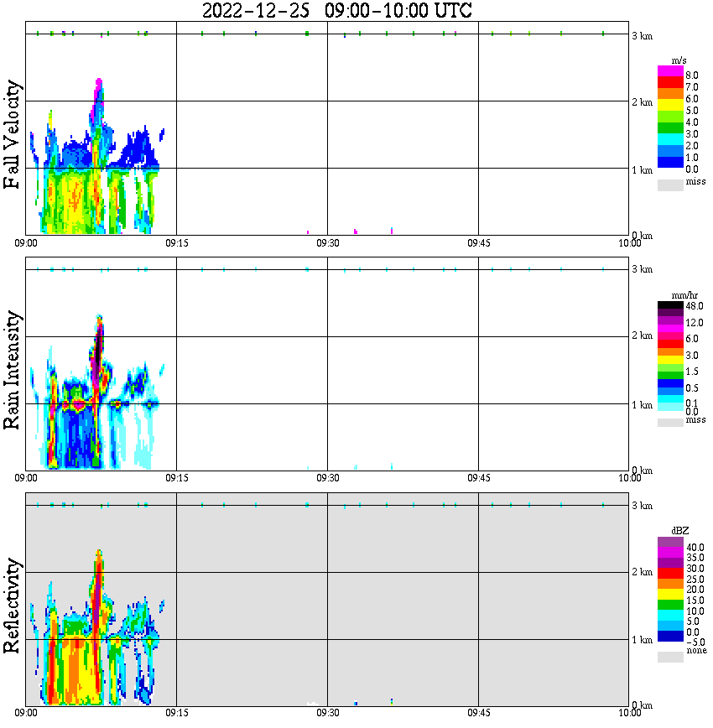Click the "m/s" unit label above the velocity legend
Viewport: 713px width, 728px height.
click(679, 61)
